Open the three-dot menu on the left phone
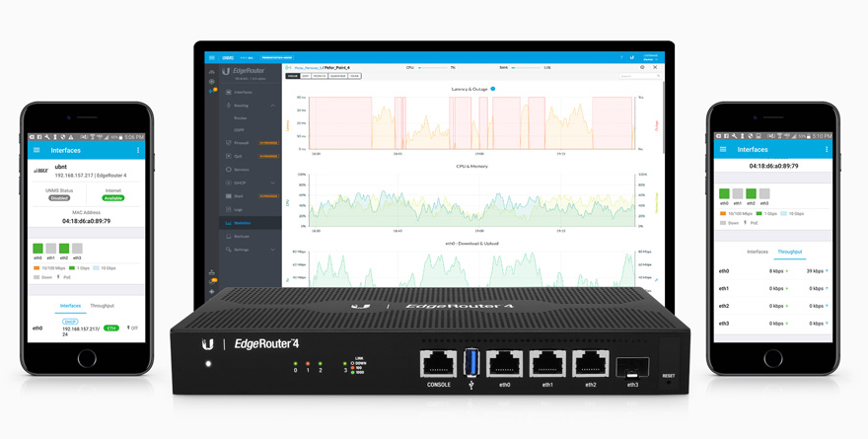The width and height of the screenshot is (868, 439). point(138,150)
